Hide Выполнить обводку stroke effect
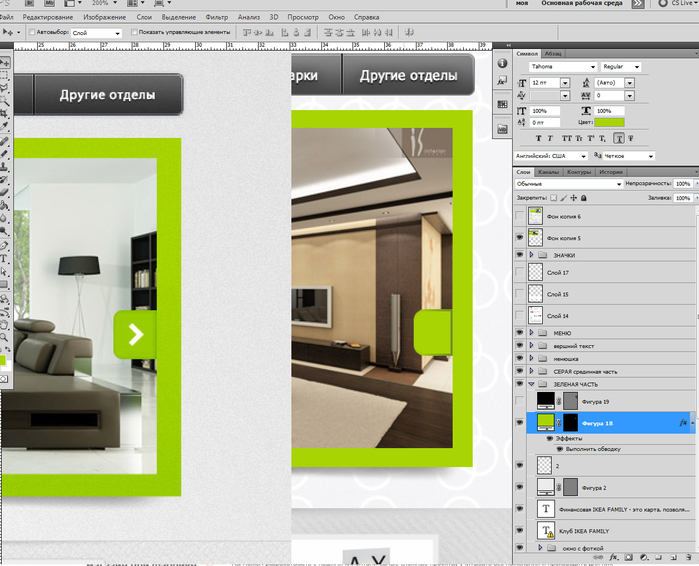Viewport: 699px width, 566px height. 560,449
